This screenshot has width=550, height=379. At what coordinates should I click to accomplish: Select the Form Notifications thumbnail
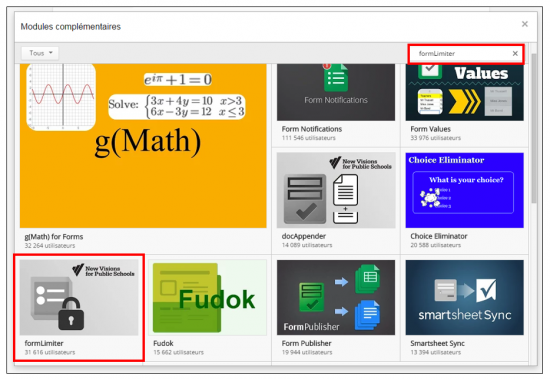click(336, 92)
